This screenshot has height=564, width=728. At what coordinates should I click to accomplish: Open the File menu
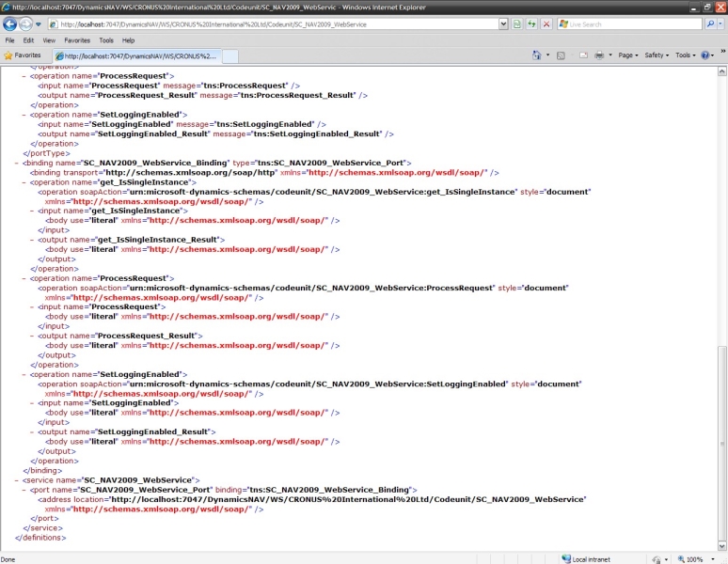coord(9,40)
